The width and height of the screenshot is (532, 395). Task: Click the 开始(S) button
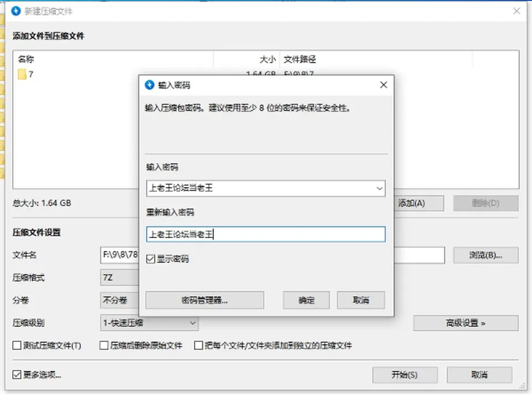click(x=405, y=375)
